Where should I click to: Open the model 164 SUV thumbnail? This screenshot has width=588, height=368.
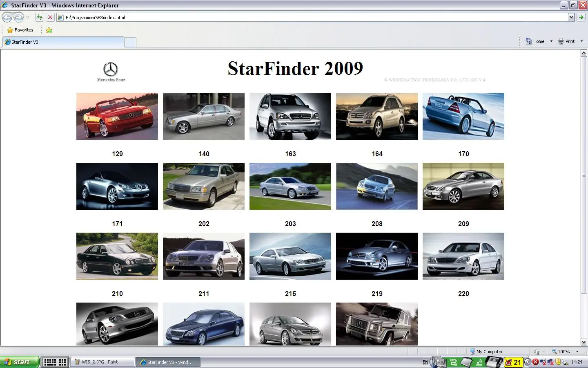tap(377, 117)
